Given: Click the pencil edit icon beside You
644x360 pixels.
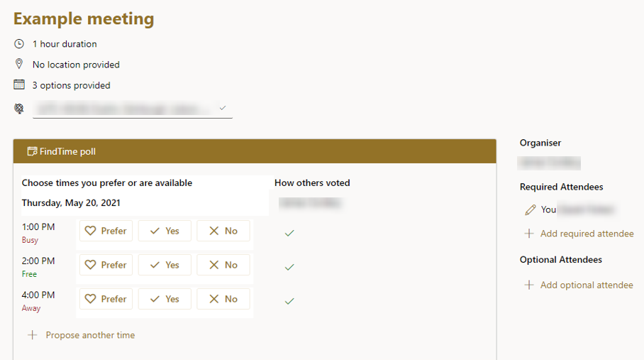Looking at the screenshot, I should coord(530,209).
